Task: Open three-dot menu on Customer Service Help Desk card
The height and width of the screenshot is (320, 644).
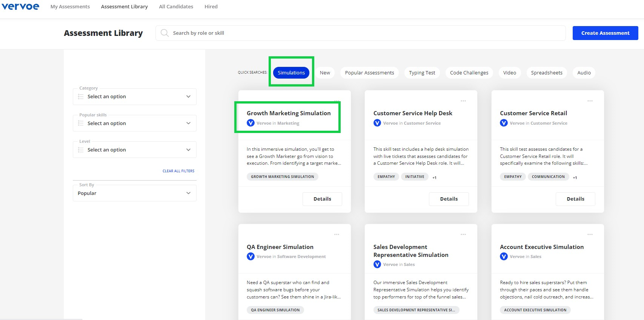Action: (463, 101)
